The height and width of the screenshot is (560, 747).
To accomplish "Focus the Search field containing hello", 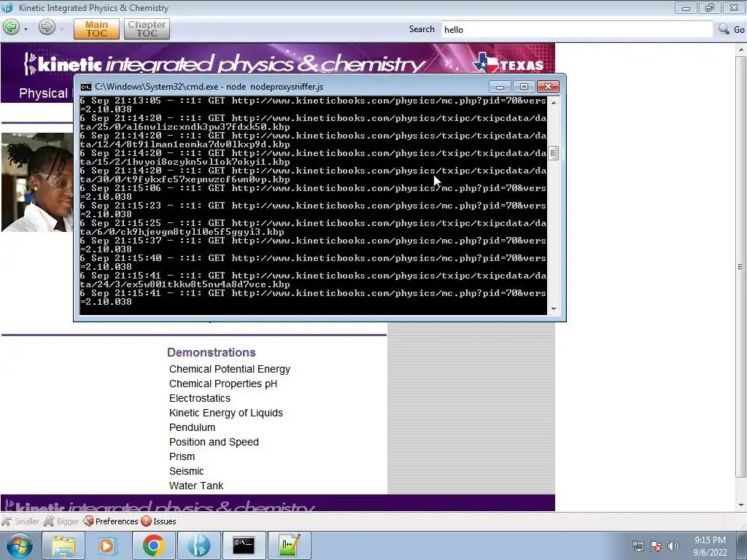I will point(577,29).
